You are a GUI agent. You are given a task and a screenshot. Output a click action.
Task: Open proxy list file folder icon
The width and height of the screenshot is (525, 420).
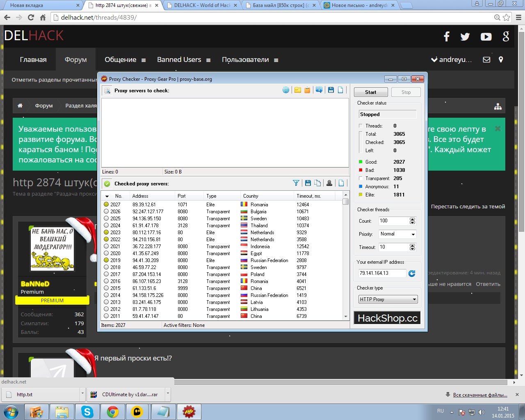(298, 90)
